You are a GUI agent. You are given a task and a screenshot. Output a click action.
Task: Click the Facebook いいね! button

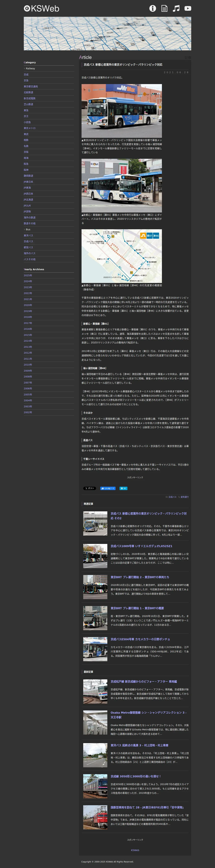pos(108,488)
